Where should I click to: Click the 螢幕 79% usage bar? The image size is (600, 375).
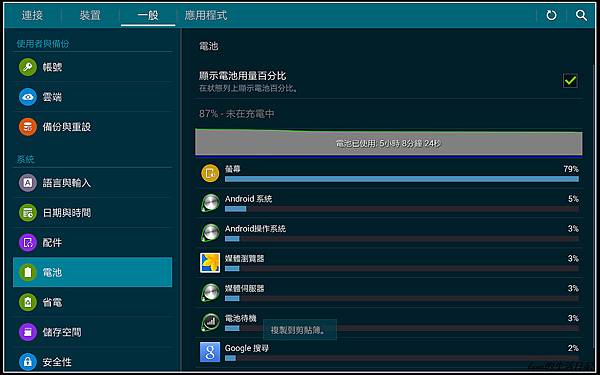[402, 179]
